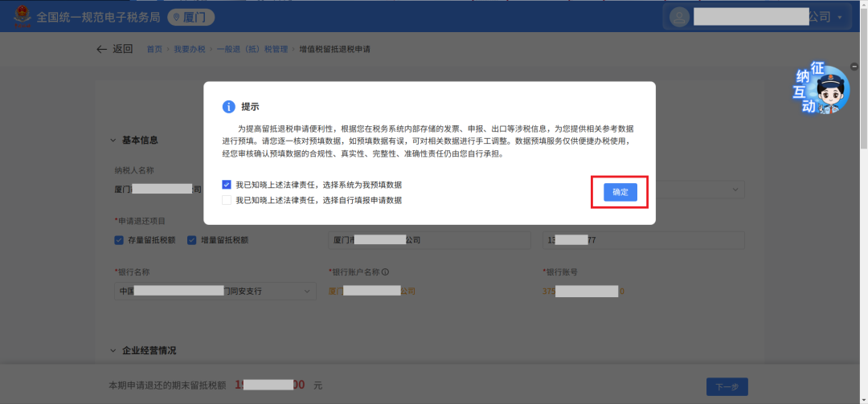This screenshot has width=868, height=404.
Task: Collapse the 基本信息 section
Action: (113, 140)
